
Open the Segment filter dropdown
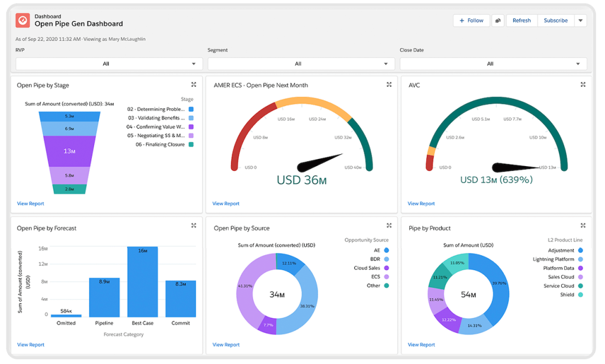click(299, 63)
